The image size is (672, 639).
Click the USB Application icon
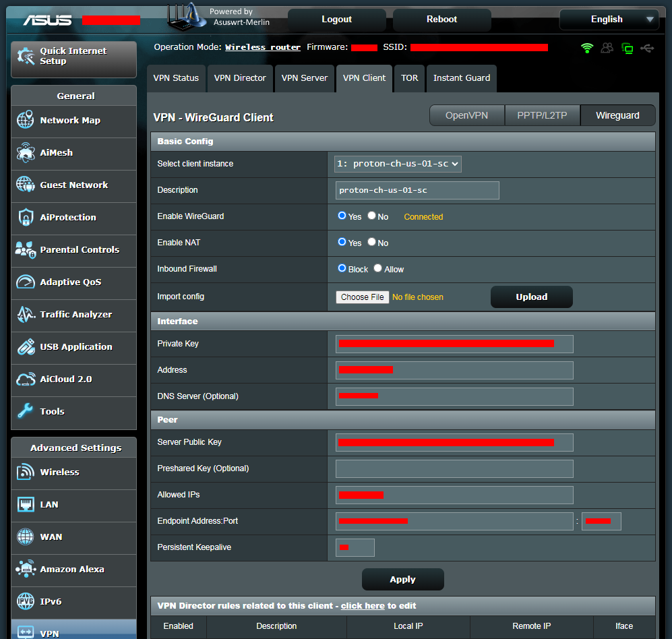[x=26, y=346]
